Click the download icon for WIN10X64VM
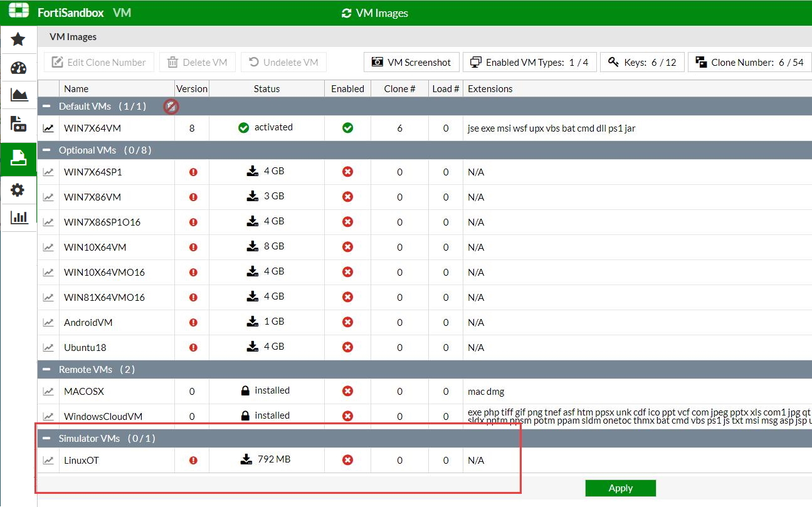Screen dimensions: 812x507 pos(253,246)
